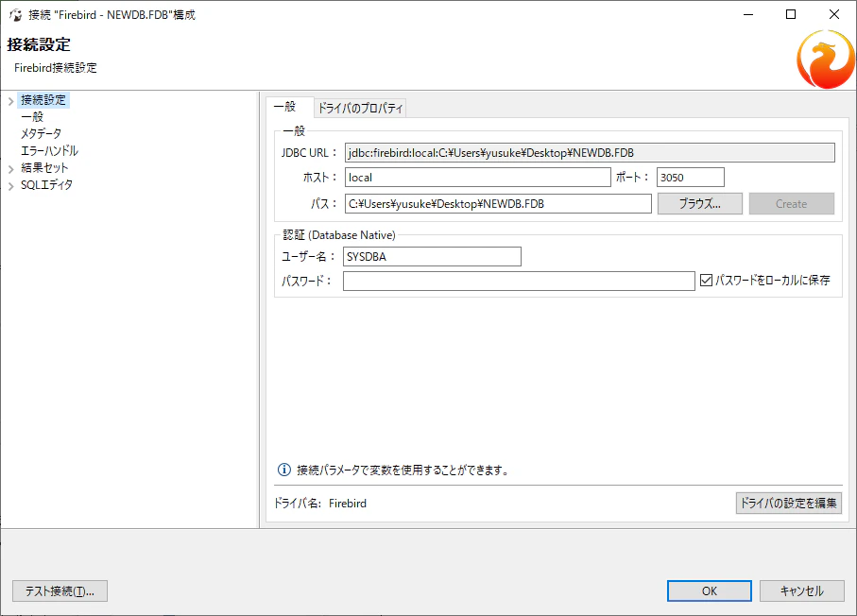Click the empty パスワード field

click(519, 281)
